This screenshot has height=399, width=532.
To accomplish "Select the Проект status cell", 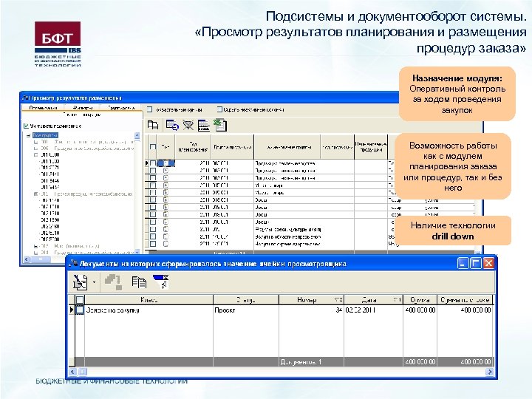I will pyautogui.click(x=245, y=310).
